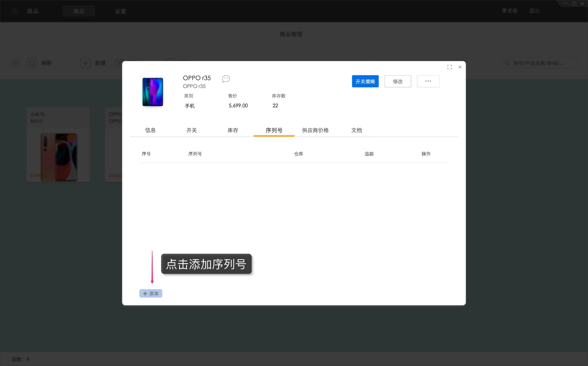The image size is (588, 366).
Task: Switch to the 信息 tab
Action: 150,130
